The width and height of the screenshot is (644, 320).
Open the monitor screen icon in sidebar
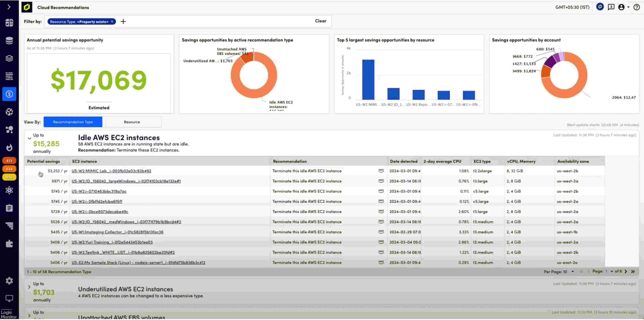click(x=9, y=299)
